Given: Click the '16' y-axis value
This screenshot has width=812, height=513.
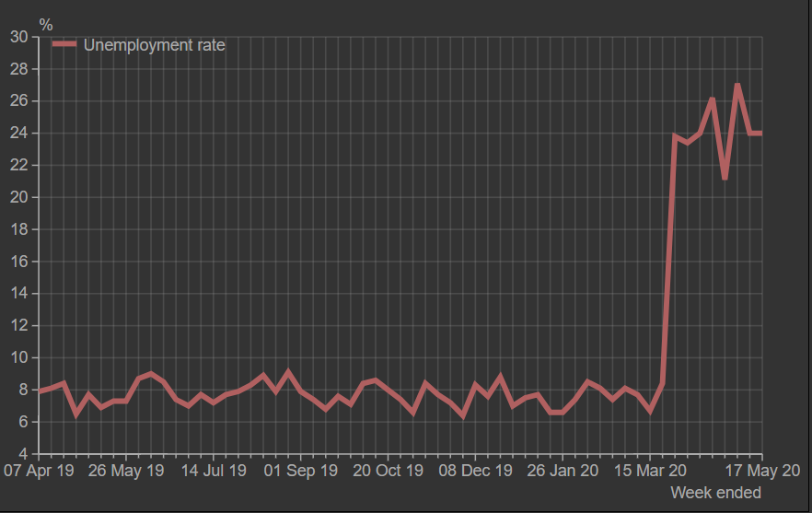Looking at the screenshot, I should coord(19,262).
